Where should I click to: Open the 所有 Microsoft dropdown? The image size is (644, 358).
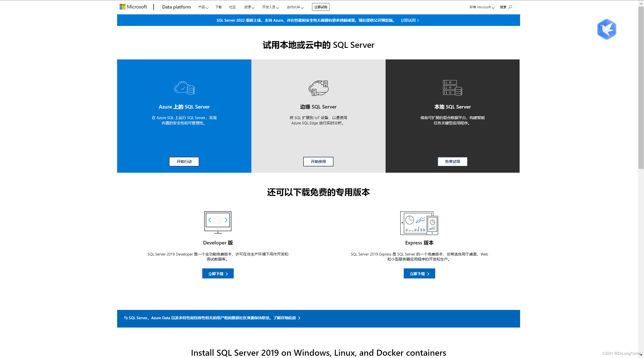pyautogui.click(x=482, y=7)
